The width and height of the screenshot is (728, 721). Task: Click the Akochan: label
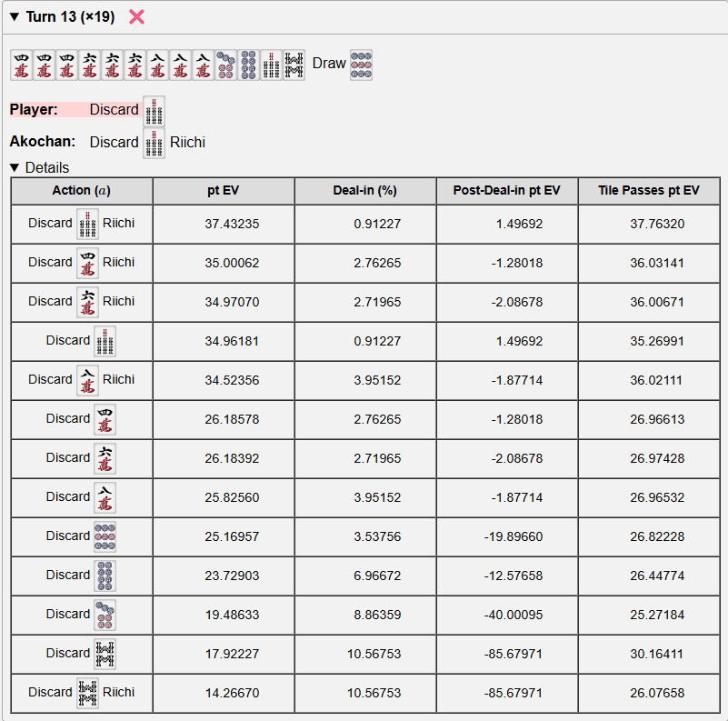42,142
